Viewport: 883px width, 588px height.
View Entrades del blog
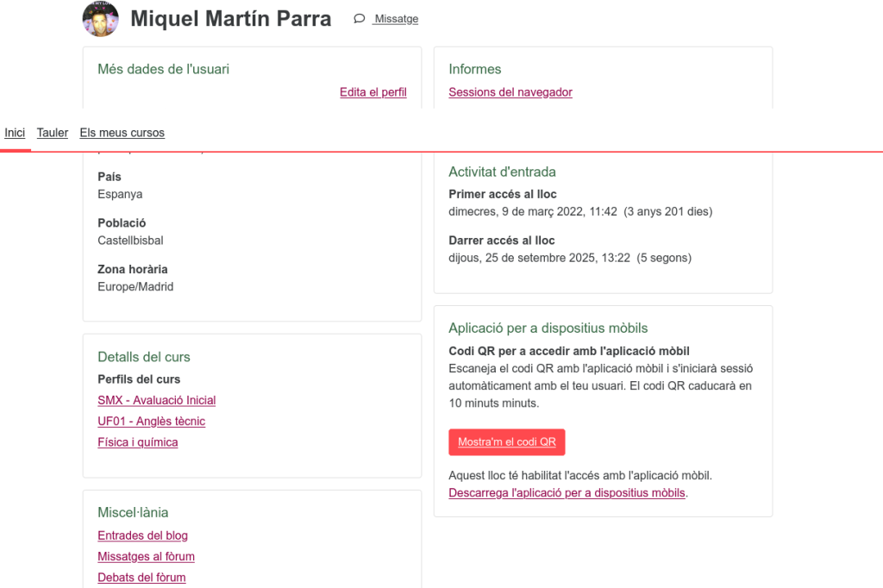point(142,535)
